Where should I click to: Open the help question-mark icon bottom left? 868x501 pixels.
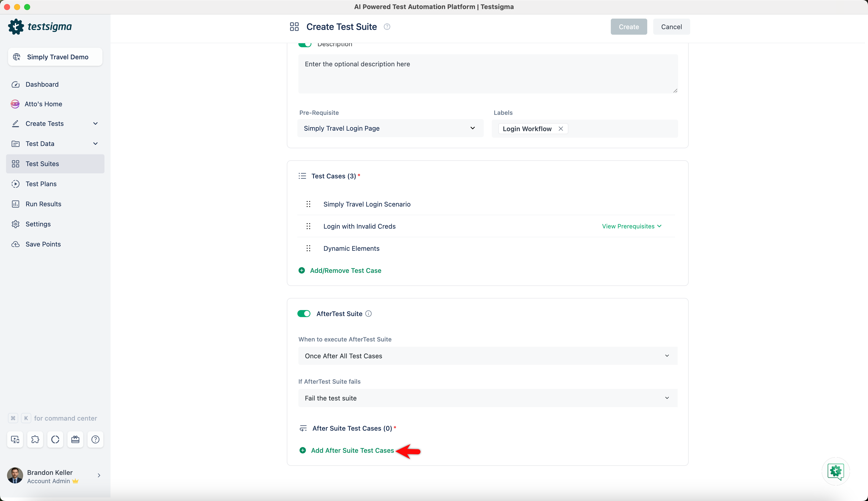[x=95, y=439]
